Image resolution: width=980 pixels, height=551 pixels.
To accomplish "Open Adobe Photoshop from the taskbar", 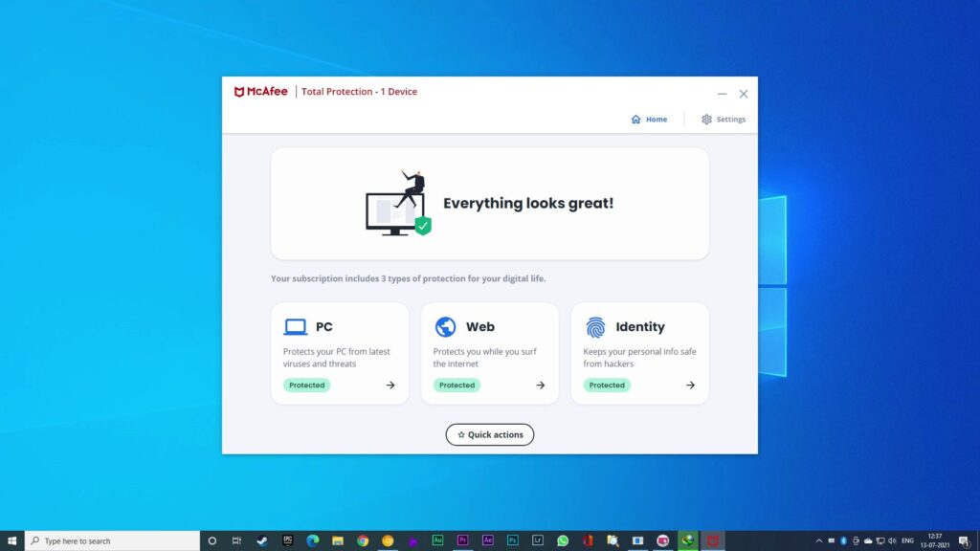I will pos(513,541).
